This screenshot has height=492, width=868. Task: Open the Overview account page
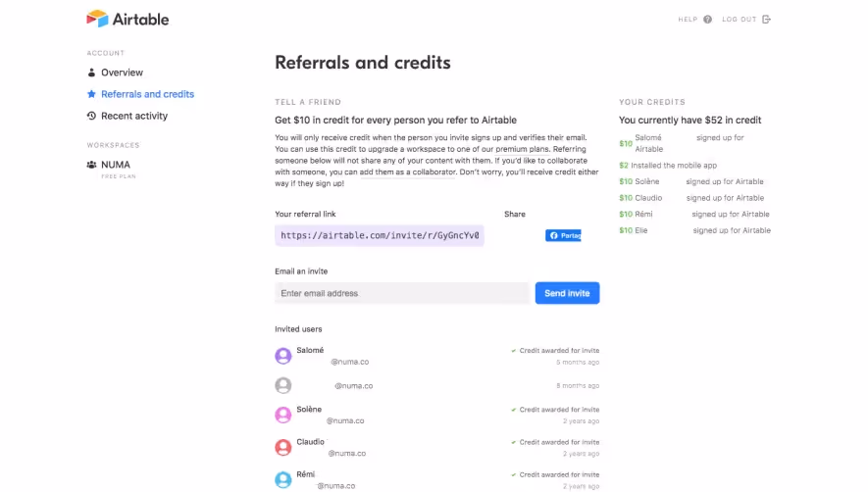[x=122, y=73]
